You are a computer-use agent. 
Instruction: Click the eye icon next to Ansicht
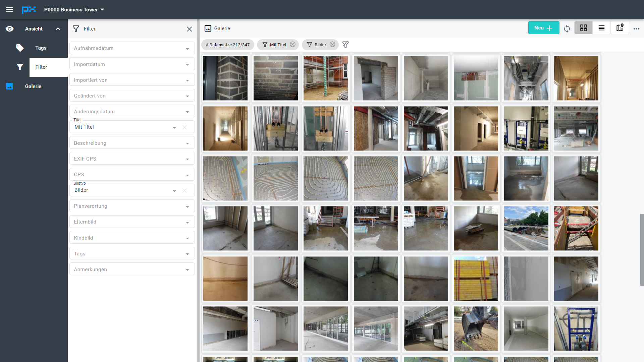click(10, 29)
